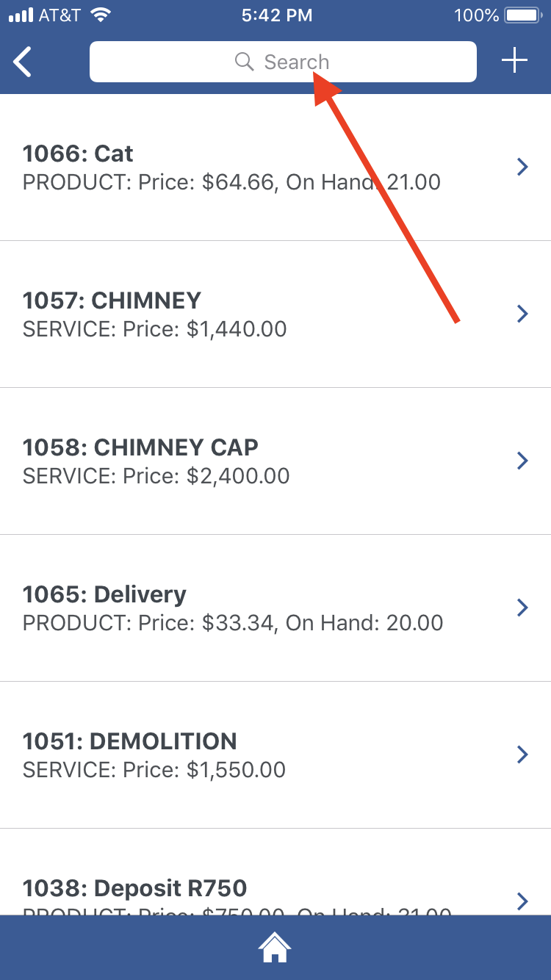Tap chevron beside 1058: CHIMNEY CAP
Viewport: 551px width, 980px height.
pos(522,461)
